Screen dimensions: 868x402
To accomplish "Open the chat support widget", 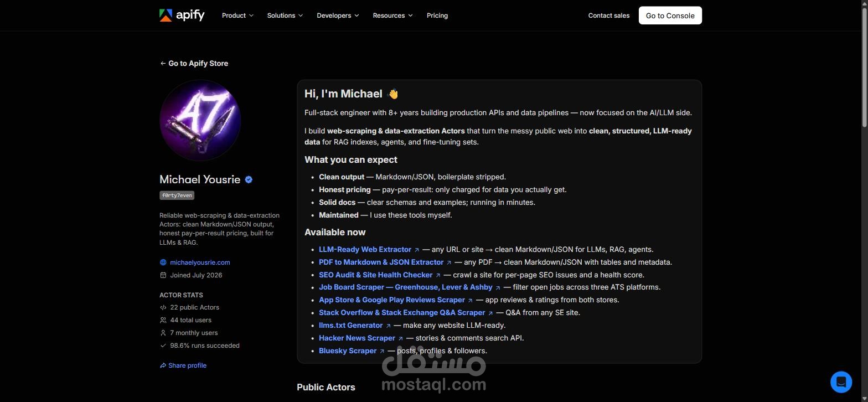I will pos(841,382).
